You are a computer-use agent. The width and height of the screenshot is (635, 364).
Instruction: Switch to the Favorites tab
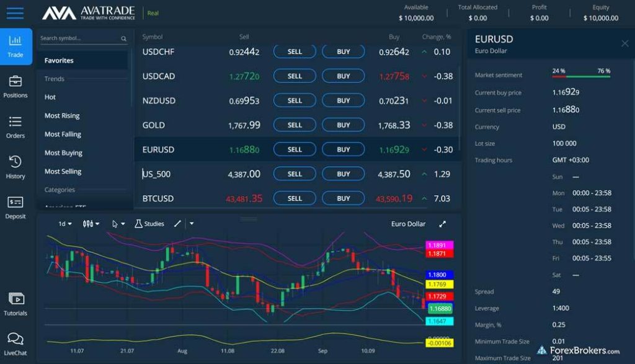59,60
